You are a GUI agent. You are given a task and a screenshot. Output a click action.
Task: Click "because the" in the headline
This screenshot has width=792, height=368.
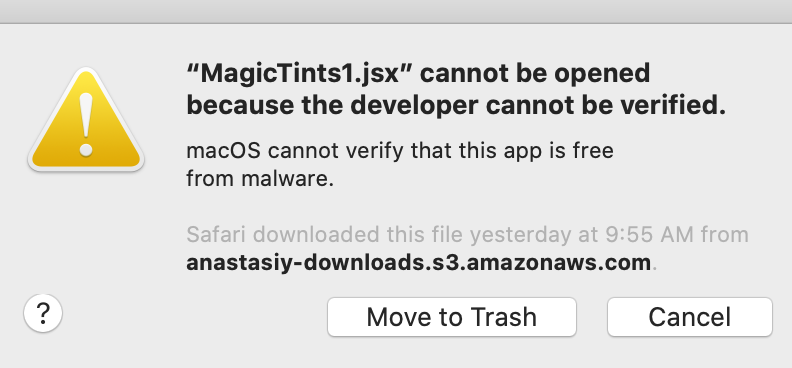click(x=265, y=105)
